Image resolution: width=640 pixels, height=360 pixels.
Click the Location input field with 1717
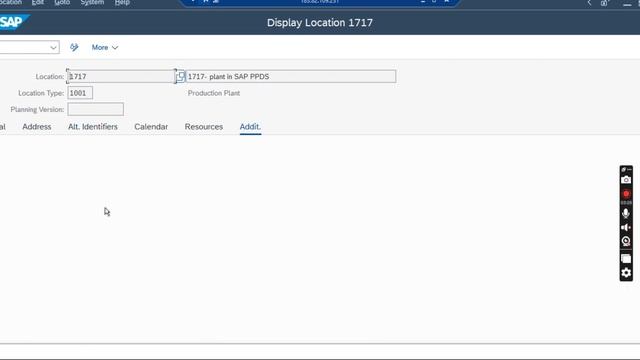point(121,76)
